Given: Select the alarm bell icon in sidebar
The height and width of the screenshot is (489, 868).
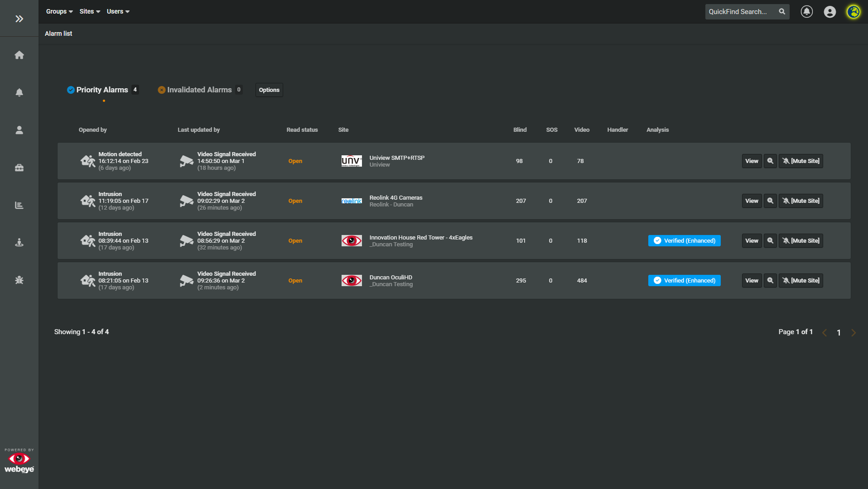Looking at the screenshot, I should point(19,92).
